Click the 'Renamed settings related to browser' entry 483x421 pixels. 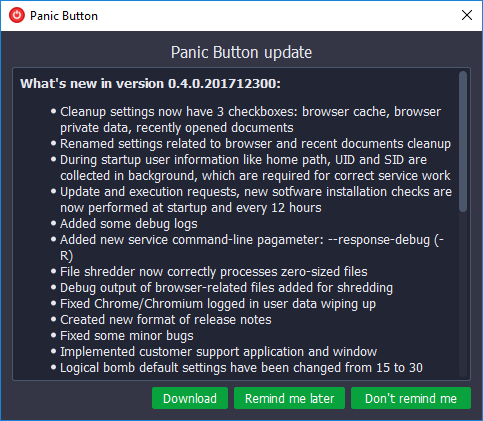click(255, 144)
